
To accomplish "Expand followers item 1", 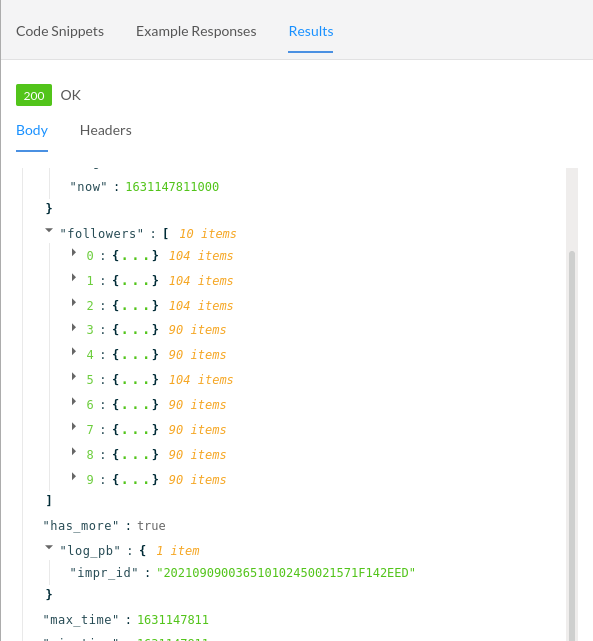I will coord(74,278).
